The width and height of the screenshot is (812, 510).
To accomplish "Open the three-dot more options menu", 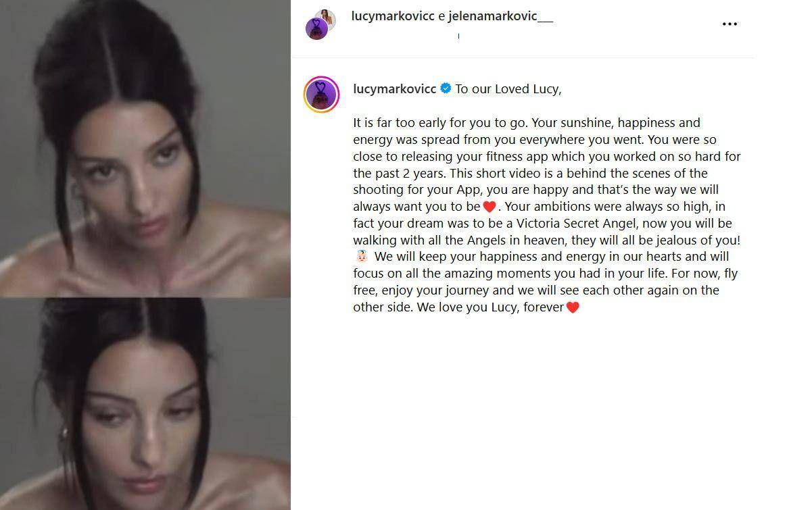I will (x=730, y=24).
